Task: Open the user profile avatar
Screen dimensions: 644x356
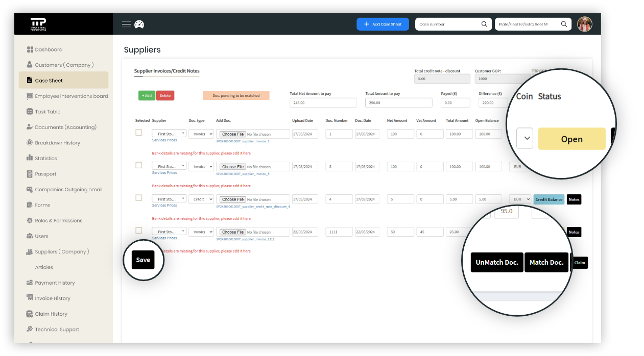Action: click(584, 24)
